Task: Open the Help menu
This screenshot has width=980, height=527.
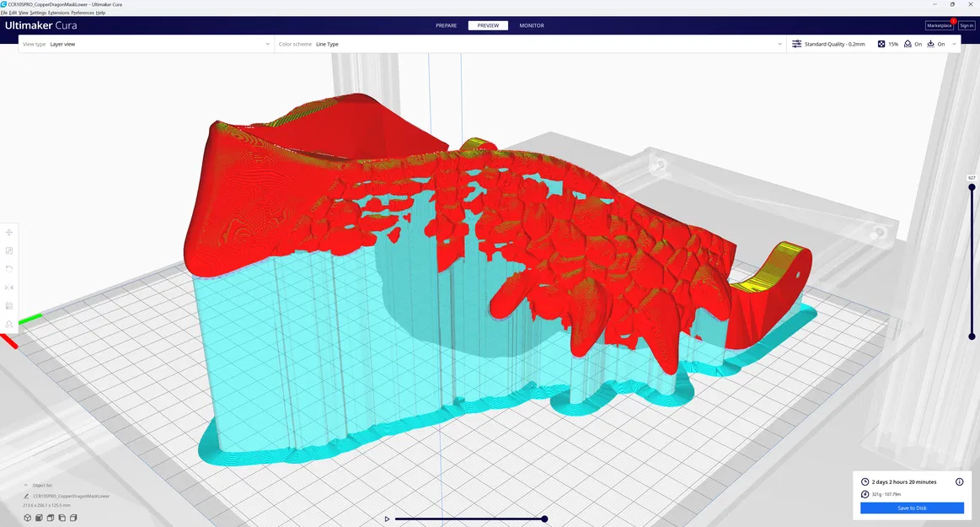Action: click(100, 13)
